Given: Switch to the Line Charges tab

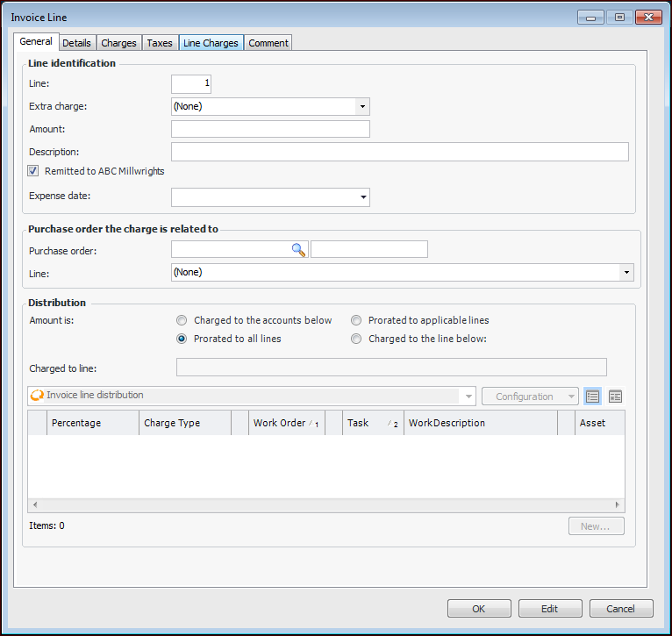Looking at the screenshot, I should pyautogui.click(x=211, y=43).
